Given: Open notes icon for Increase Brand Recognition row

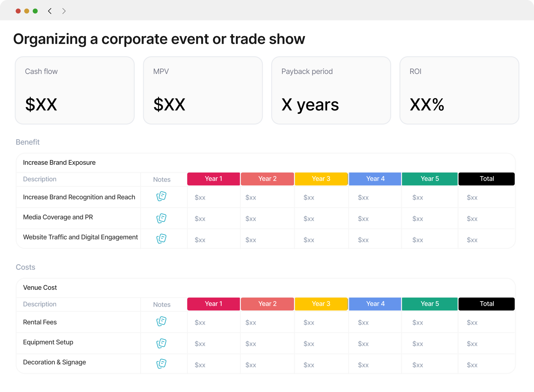Looking at the screenshot, I should [x=161, y=196].
